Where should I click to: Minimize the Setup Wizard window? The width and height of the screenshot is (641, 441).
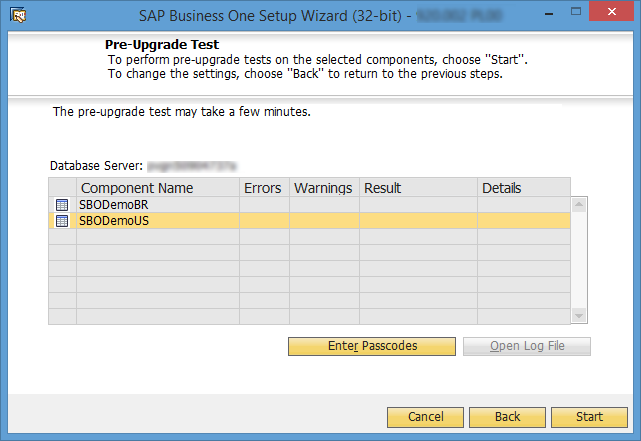pos(549,13)
